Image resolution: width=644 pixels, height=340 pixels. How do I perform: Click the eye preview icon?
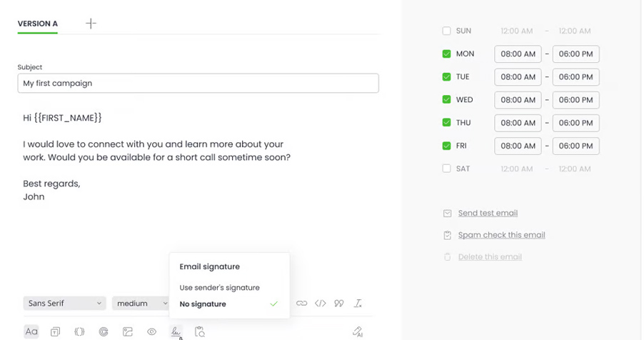(151, 331)
